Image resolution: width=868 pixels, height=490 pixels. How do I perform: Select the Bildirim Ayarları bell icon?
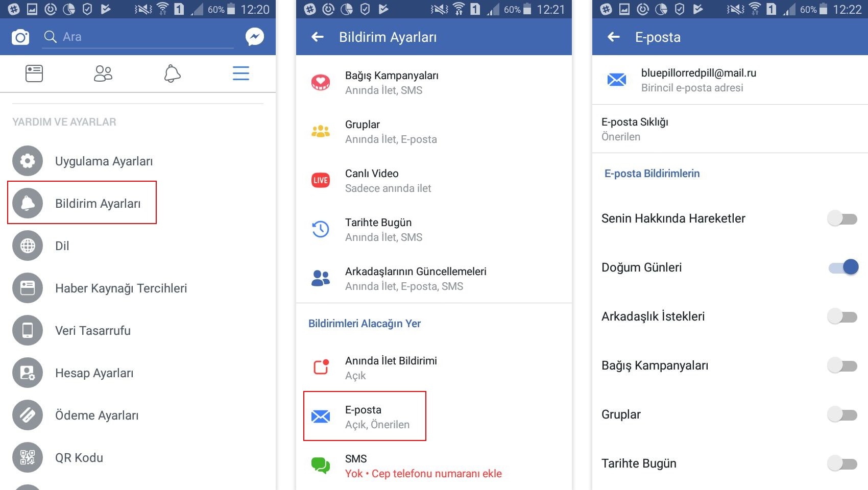pos(28,203)
